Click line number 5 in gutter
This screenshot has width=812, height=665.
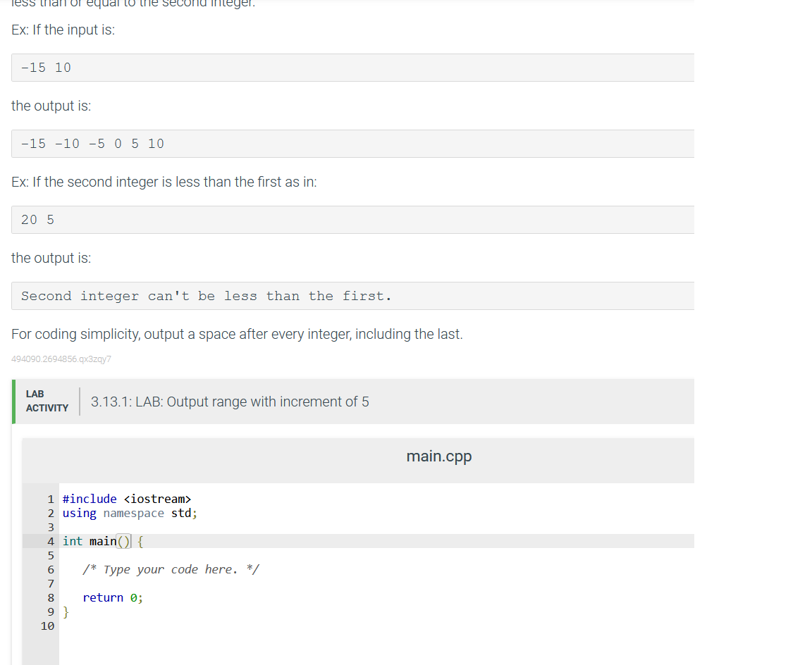pyautogui.click(x=51, y=555)
